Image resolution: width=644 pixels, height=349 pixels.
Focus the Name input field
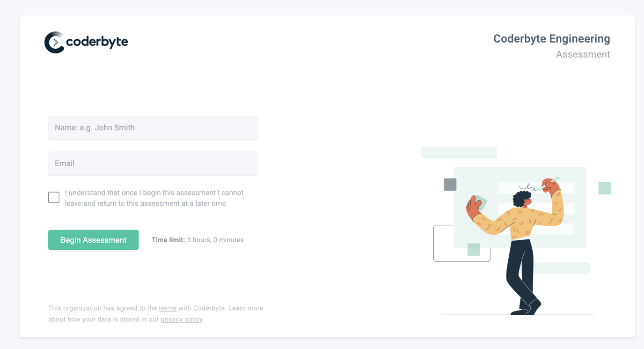tap(153, 128)
